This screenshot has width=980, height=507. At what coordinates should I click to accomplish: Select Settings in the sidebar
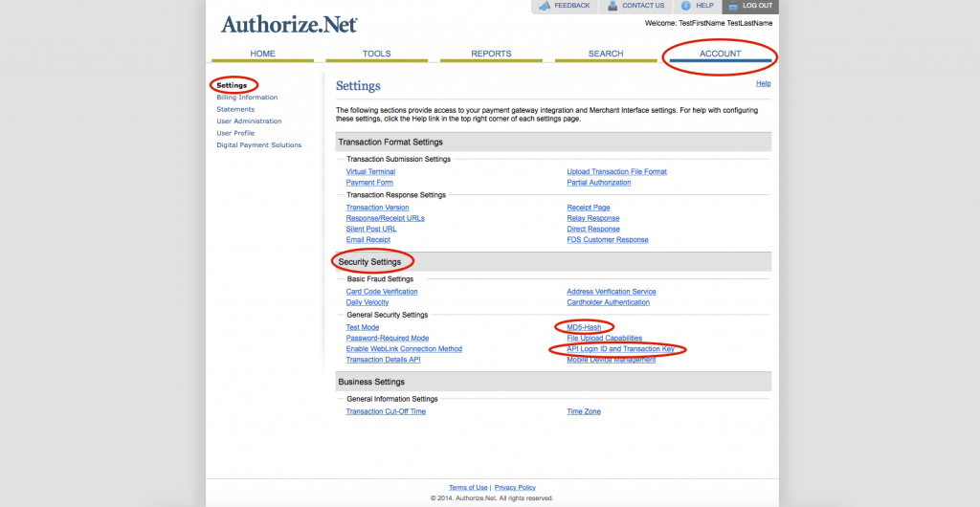[x=232, y=85]
